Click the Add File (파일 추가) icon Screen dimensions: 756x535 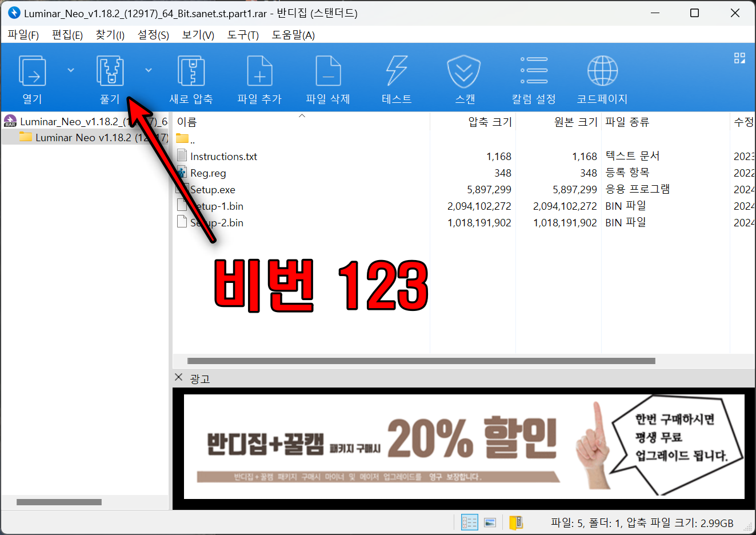tap(259, 71)
